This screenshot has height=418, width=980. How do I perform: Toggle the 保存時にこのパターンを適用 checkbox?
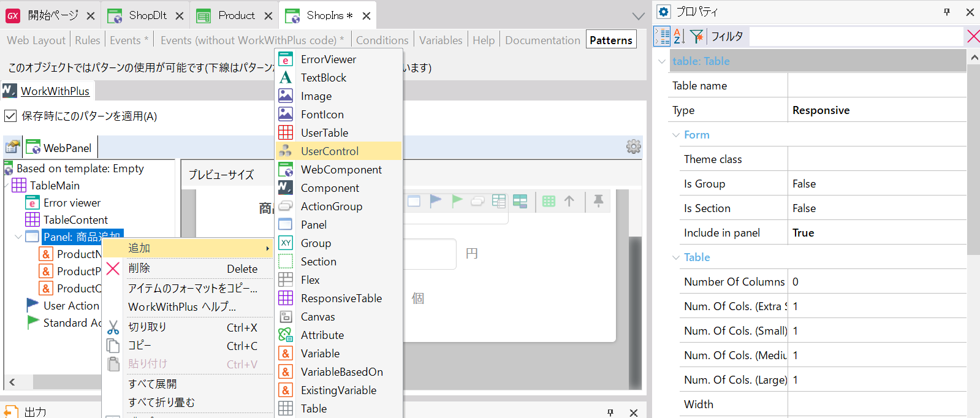pyautogui.click(x=10, y=116)
